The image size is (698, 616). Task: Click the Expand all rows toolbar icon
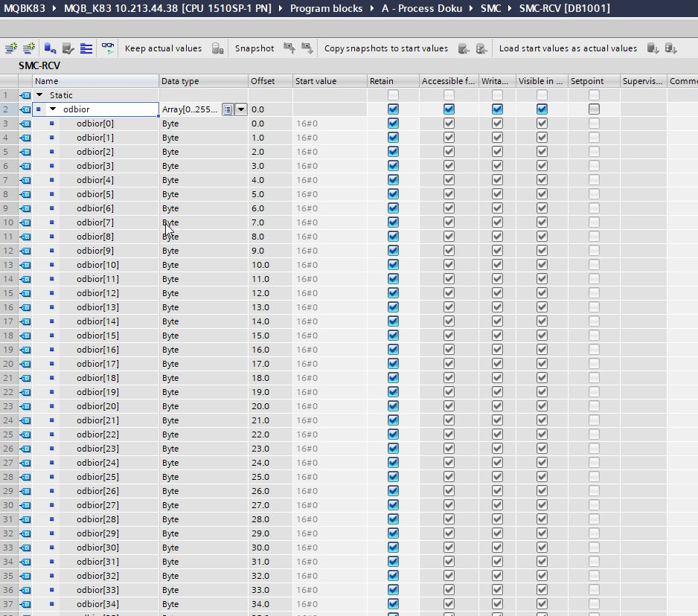tap(86, 48)
